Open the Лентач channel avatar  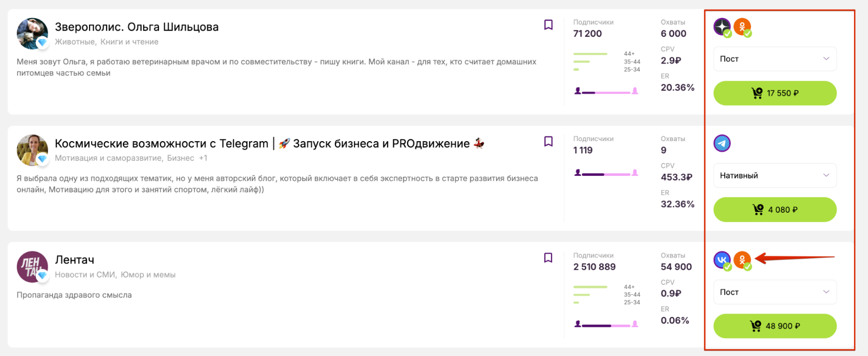click(x=32, y=267)
